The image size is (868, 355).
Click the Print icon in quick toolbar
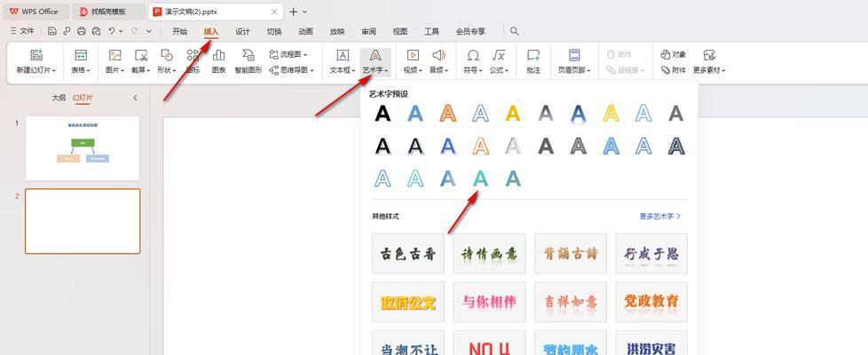82,31
